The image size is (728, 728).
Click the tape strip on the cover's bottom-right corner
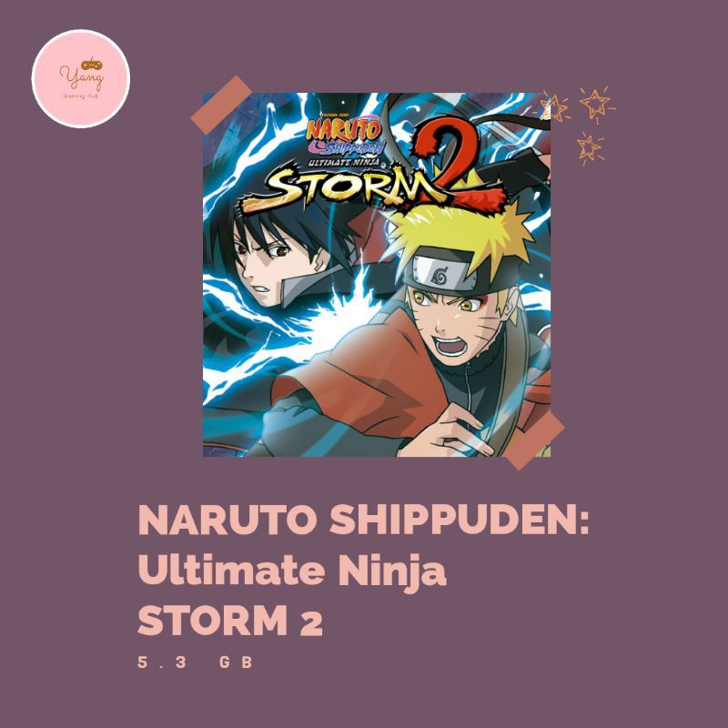coord(533,440)
